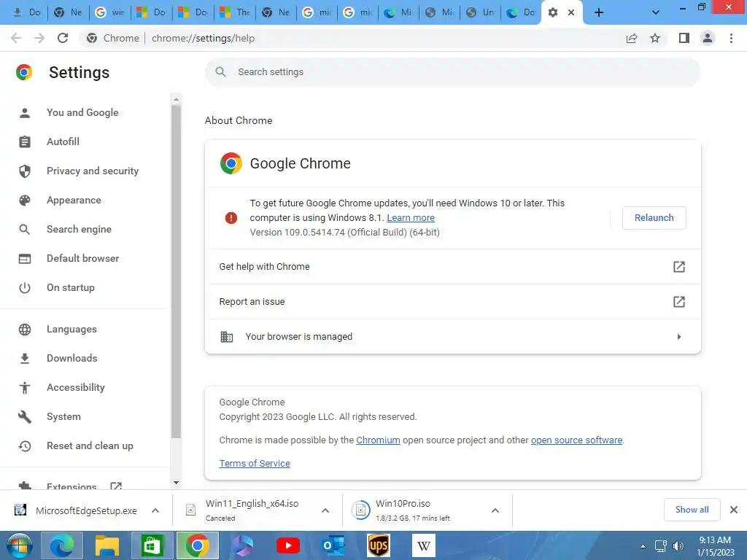
Task: Click sidebar scrollbar down arrow
Action: click(x=176, y=483)
